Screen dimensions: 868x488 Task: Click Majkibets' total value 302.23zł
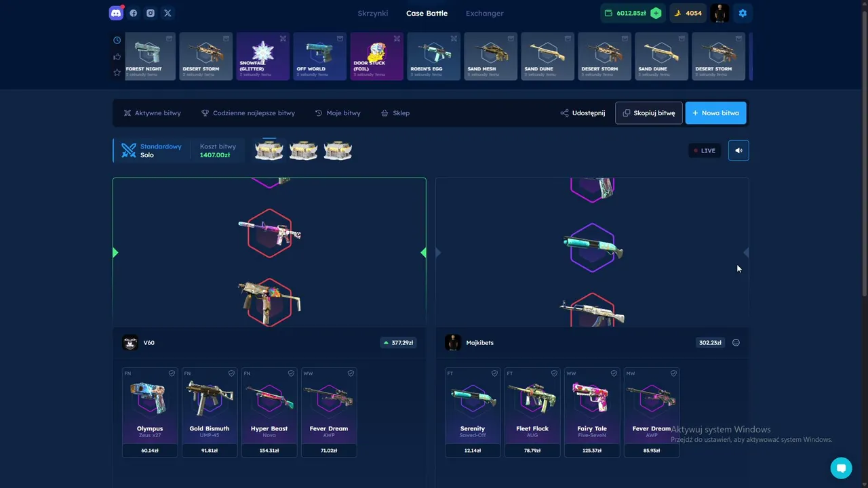click(710, 343)
